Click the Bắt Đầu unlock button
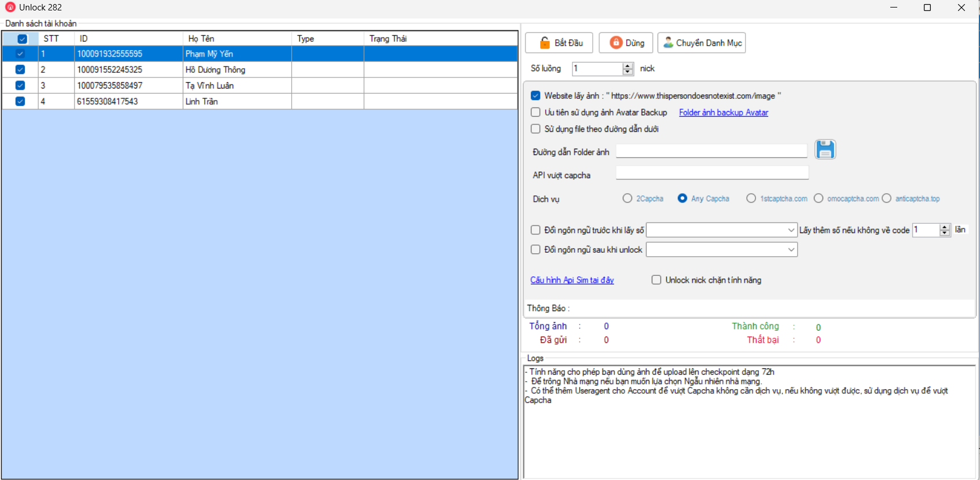 click(559, 43)
